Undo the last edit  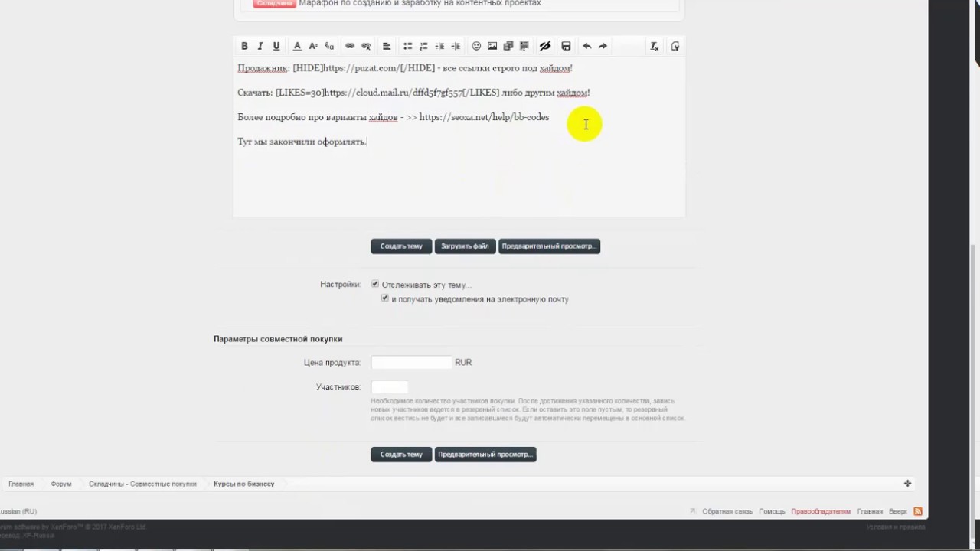[x=586, y=47]
